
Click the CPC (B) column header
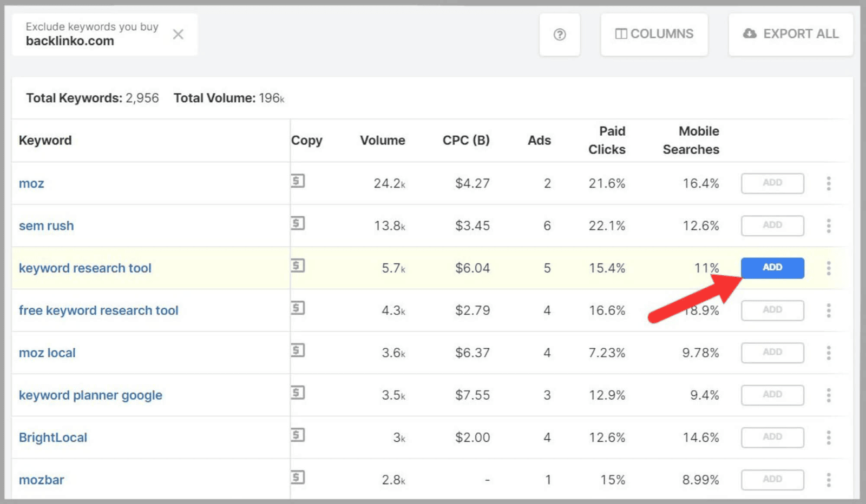coord(465,140)
